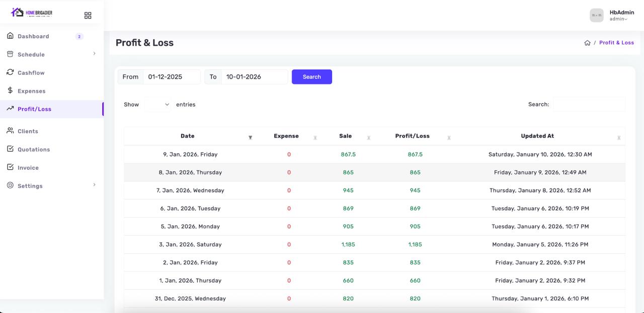Click breadcrumb home icon
This screenshot has height=313, width=644.
click(x=587, y=43)
